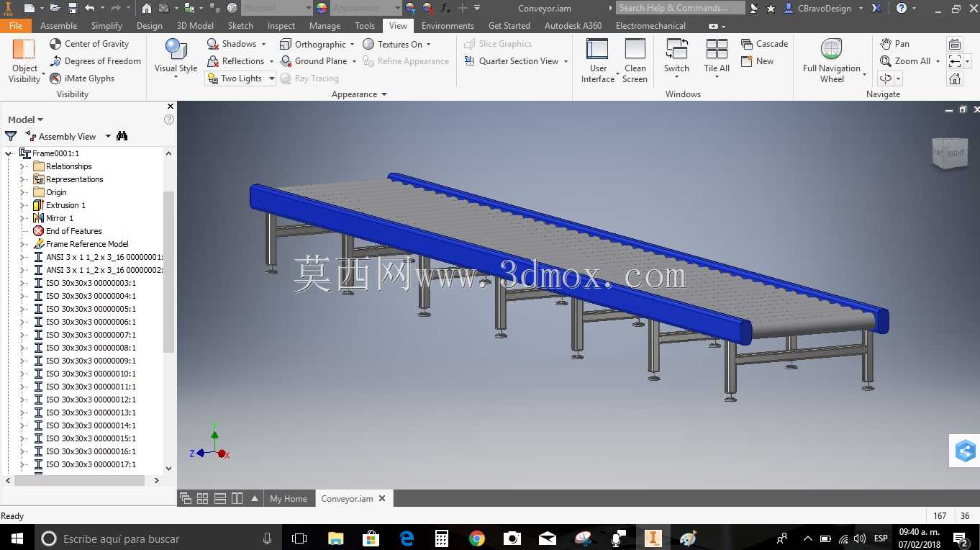Switch to the 3D Model tab
Viewport: 980px width, 550px height.
(x=195, y=25)
